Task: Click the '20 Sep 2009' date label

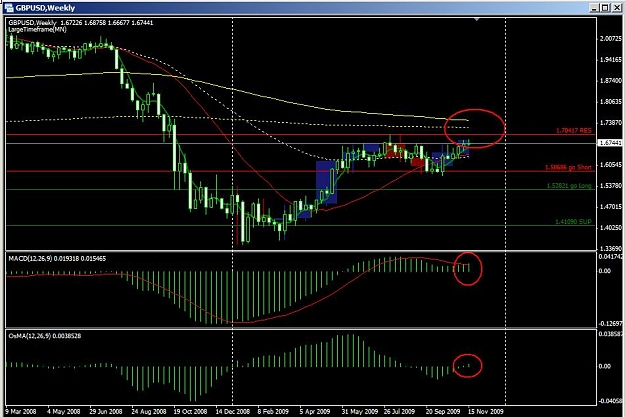Action: pyautogui.click(x=443, y=411)
